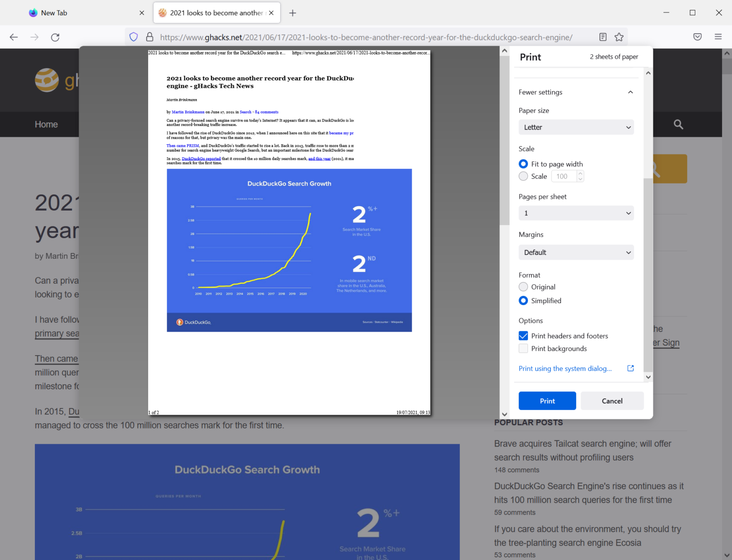This screenshot has width=732, height=560.
Task: Select Home in the ghacks navigation bar
Action: [46, 124]
